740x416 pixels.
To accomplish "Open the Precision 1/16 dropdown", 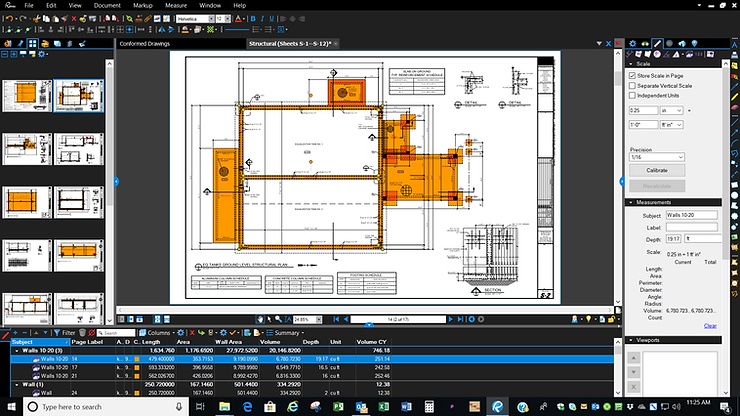I will tap(656, 157).
